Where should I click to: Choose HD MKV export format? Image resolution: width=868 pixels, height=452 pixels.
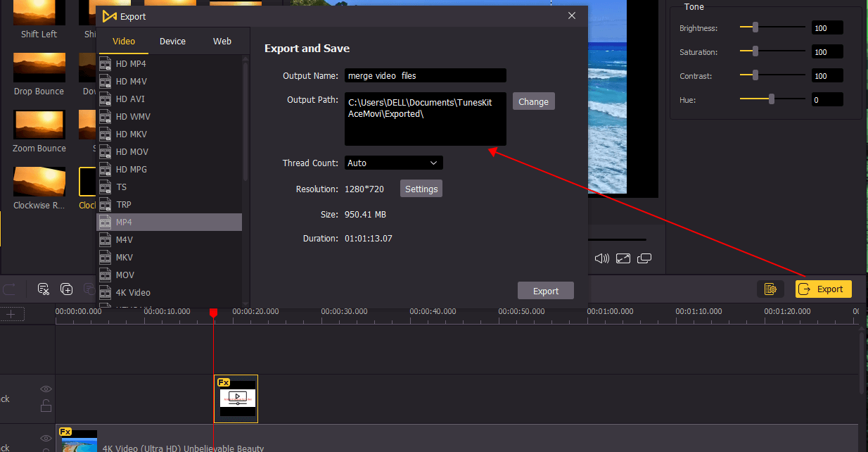[169, 134]
